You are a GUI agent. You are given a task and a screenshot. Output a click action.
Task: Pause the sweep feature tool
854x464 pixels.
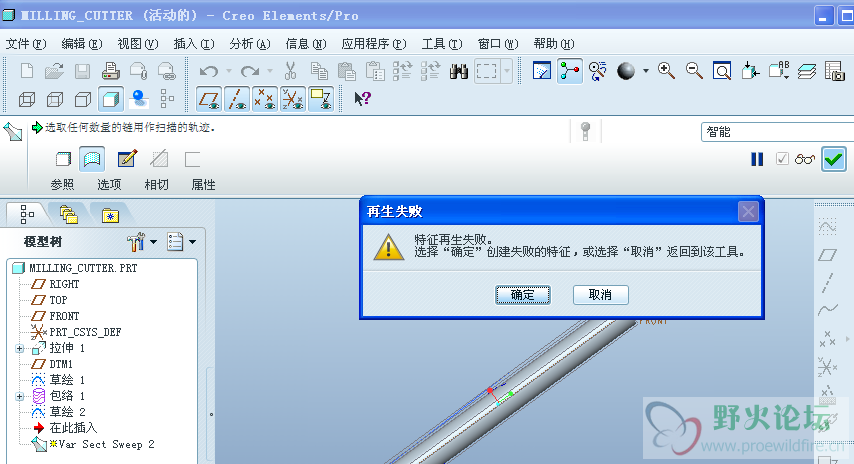(757, 159)
